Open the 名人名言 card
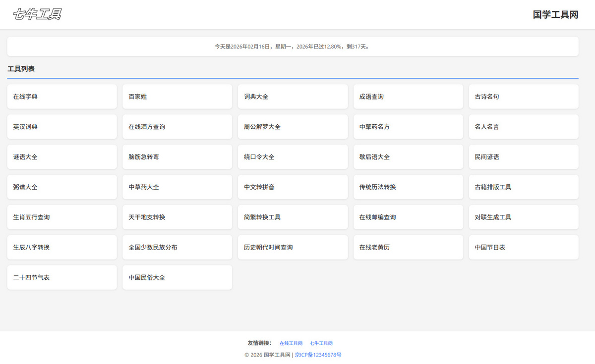595x364 pixels. tap(524, 127)
